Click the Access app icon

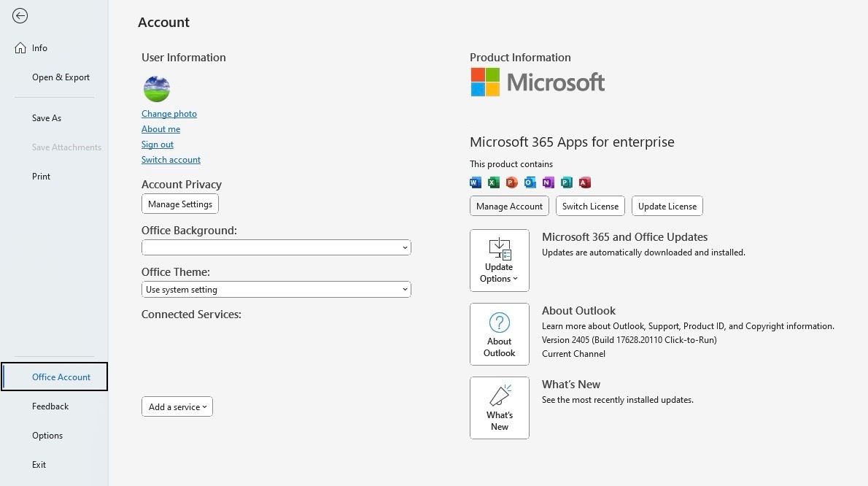tap(585, 182)
